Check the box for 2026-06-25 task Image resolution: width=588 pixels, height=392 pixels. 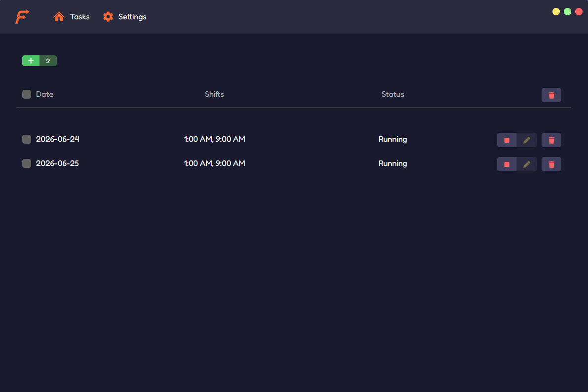coord(27,163)
